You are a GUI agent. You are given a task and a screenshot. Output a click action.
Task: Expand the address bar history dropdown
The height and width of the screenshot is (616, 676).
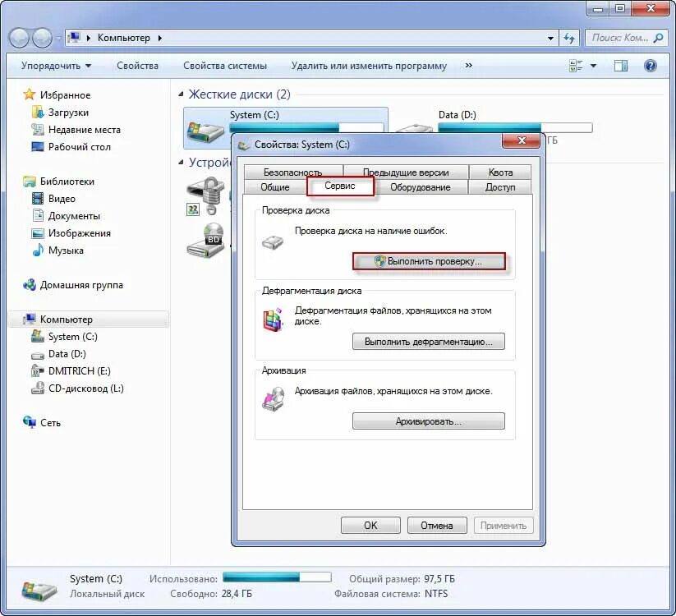click(x=550, y=38)
